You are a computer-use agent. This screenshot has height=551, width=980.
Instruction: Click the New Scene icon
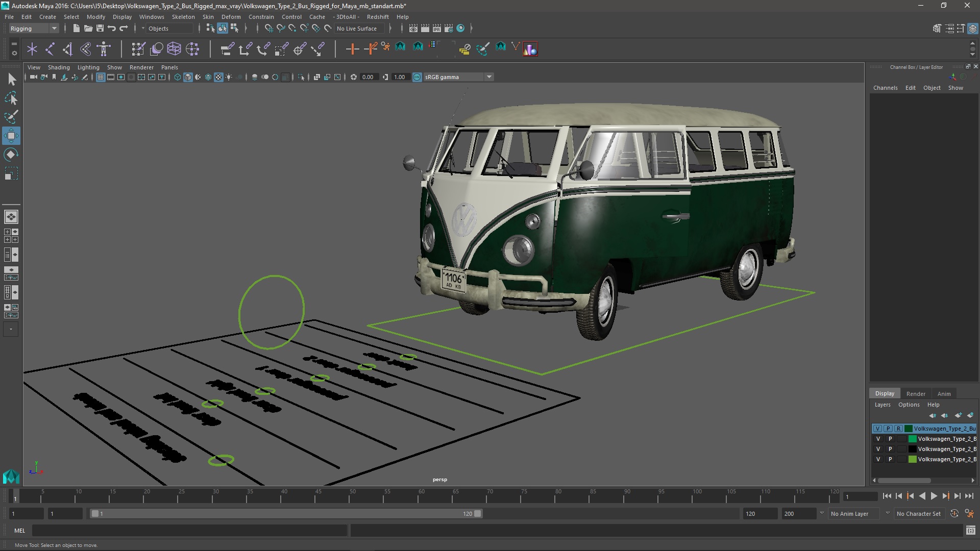tap(76, 29)
